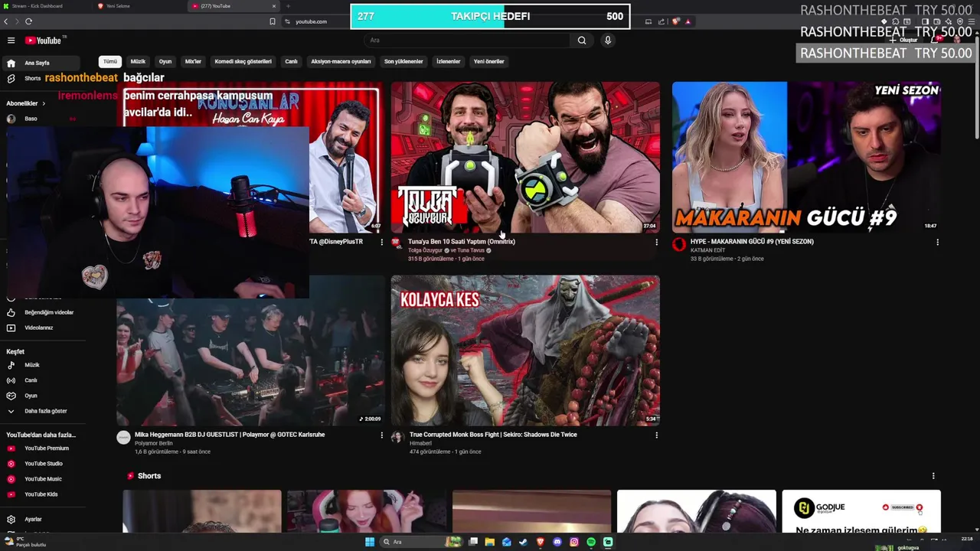Open the Windows Start menu
Screen dimensions: 980x551
coord(370,542)
